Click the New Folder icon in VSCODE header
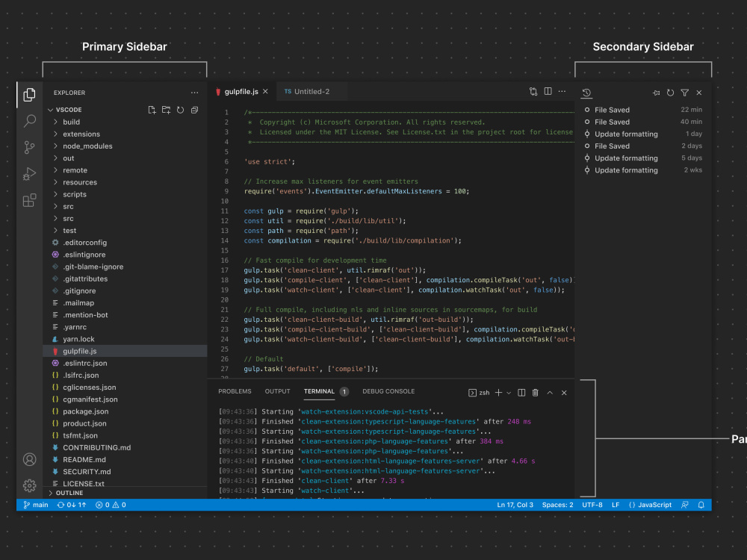This screenshot has height=560, width=747. tap(167, 110)
